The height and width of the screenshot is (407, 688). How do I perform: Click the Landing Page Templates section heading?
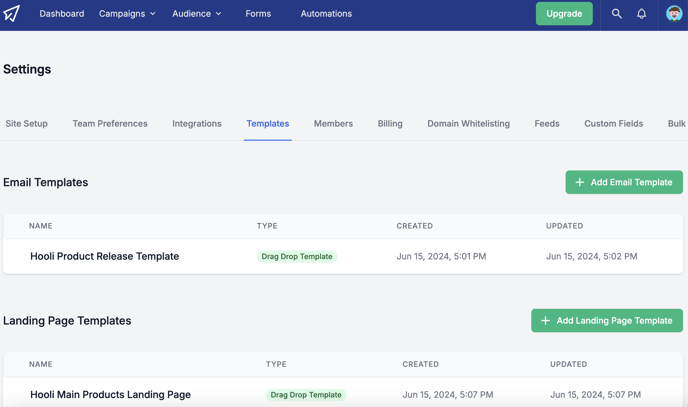pyautogui.click(x=67, y=321)
